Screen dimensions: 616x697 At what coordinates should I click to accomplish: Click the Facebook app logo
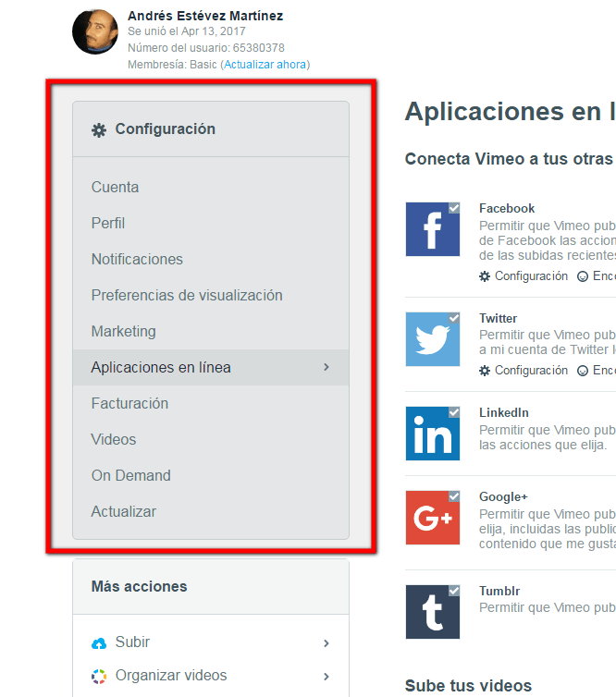click(x=432, y=229)
